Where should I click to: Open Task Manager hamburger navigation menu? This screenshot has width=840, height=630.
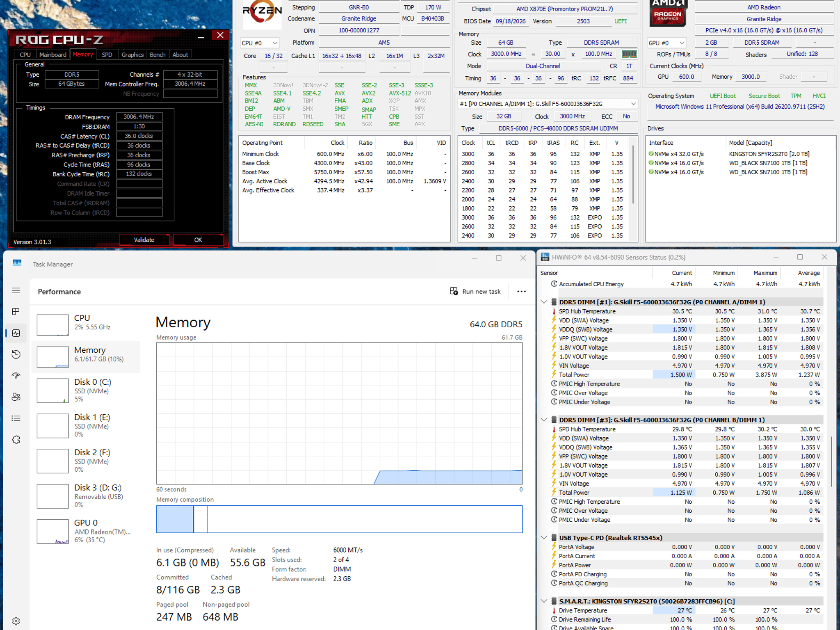pos(16,290)
